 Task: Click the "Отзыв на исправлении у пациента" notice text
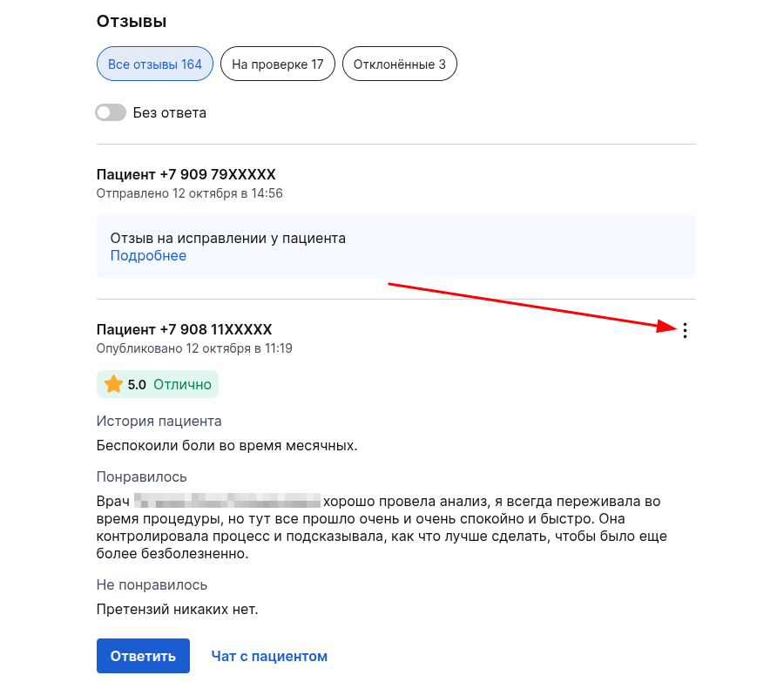coord(228,238)
